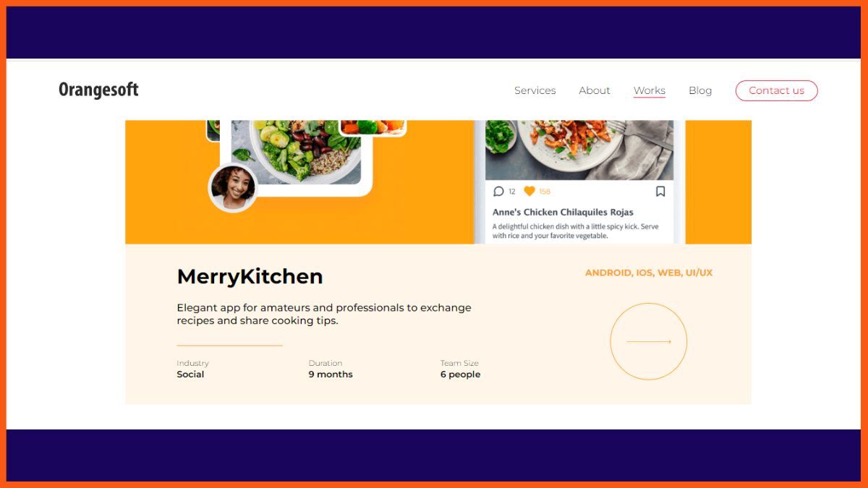
Task: Click Anne's Chicken Chilaquiles Rojas title
Action: 563,212
